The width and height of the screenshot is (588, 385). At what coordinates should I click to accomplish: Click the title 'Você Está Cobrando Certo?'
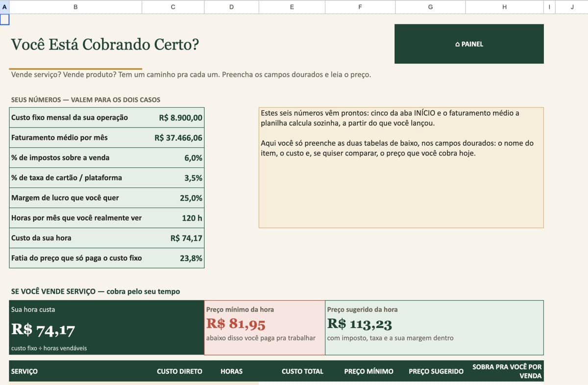click(105, 44)
